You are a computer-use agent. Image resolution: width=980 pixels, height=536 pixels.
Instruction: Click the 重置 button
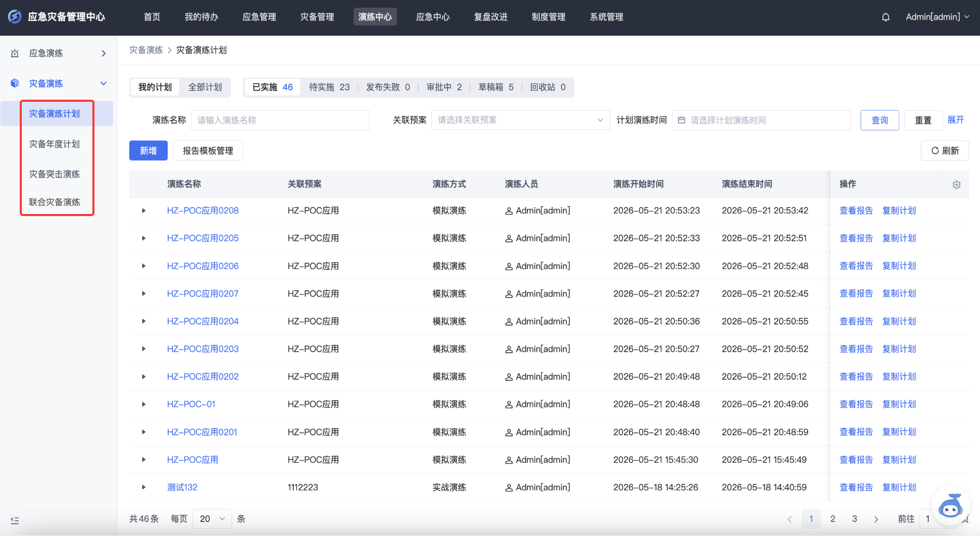pos(923,120)
